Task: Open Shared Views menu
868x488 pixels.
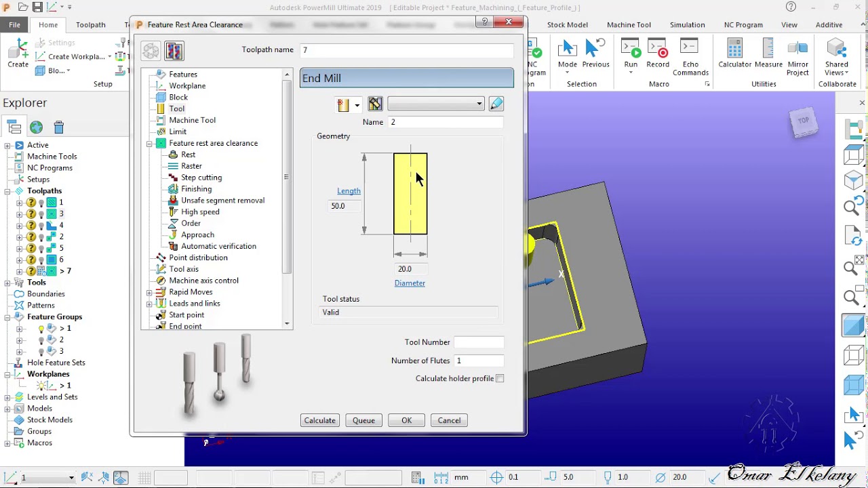Action: click(x=837, y=57)
